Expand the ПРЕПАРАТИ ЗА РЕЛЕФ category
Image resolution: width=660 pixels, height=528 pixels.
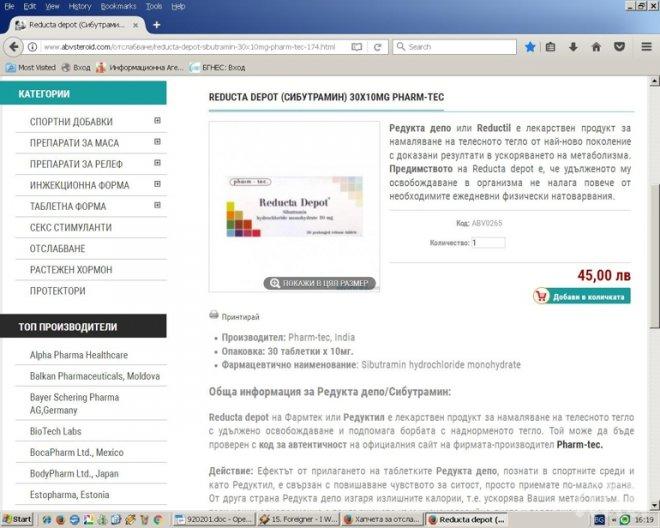pos(157,163)
